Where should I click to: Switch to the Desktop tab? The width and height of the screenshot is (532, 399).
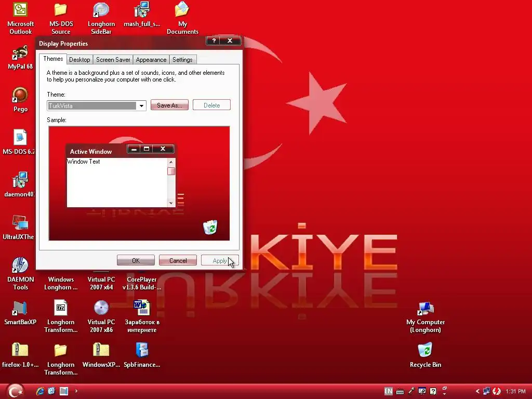coord(79,60)
